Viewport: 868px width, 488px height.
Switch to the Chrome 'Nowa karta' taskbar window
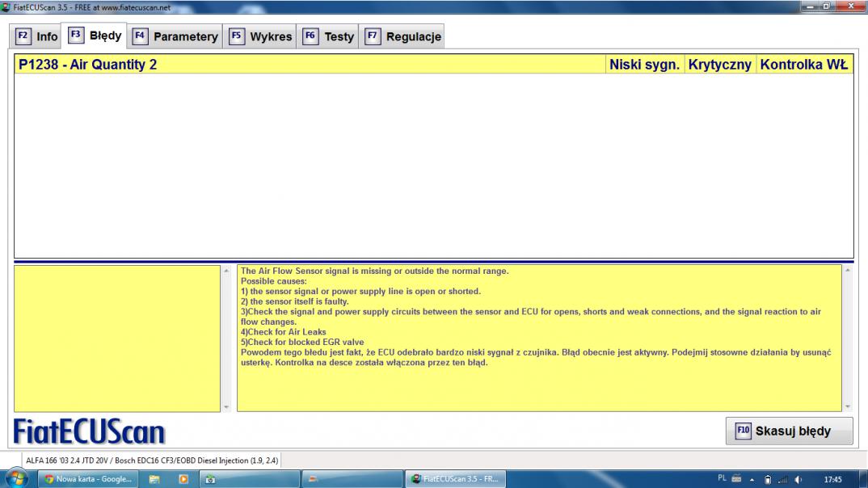coord(88,479)
